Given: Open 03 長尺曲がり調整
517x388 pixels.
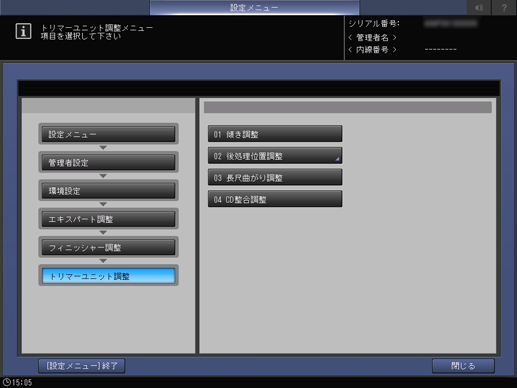Looking at the screenshot, I should (x=275, y=177).
